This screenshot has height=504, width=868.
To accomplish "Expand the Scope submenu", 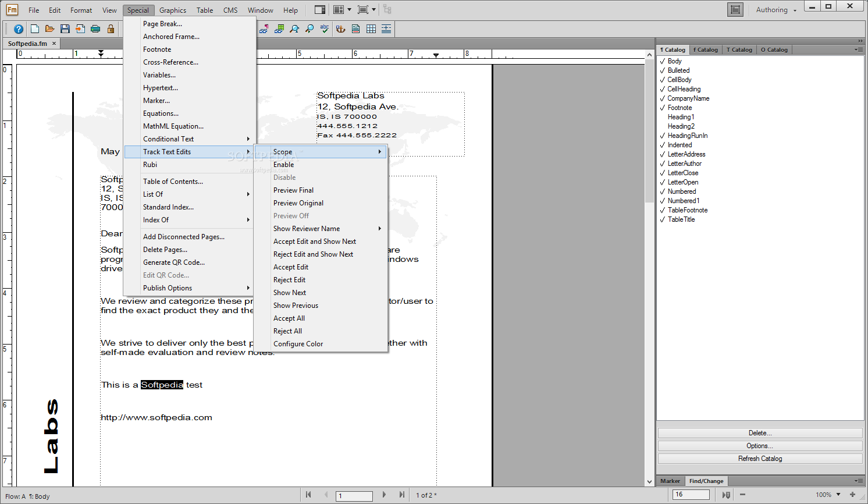I will coord(321,152).
